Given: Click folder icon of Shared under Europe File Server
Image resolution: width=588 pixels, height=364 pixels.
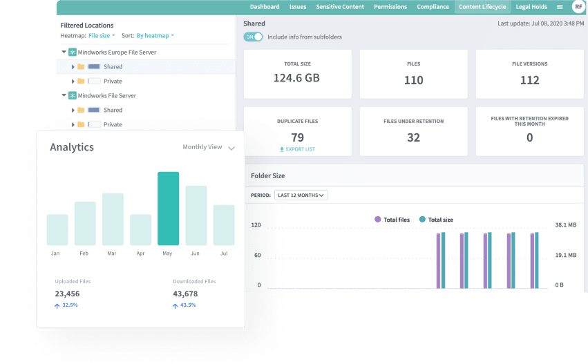Looking at the screenshot, I should (x=81, y=67).
